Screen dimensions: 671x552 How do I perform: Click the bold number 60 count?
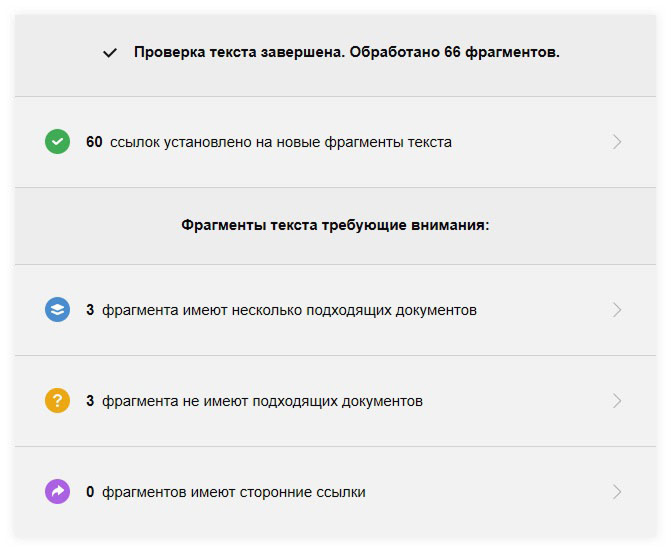(94, 142)
